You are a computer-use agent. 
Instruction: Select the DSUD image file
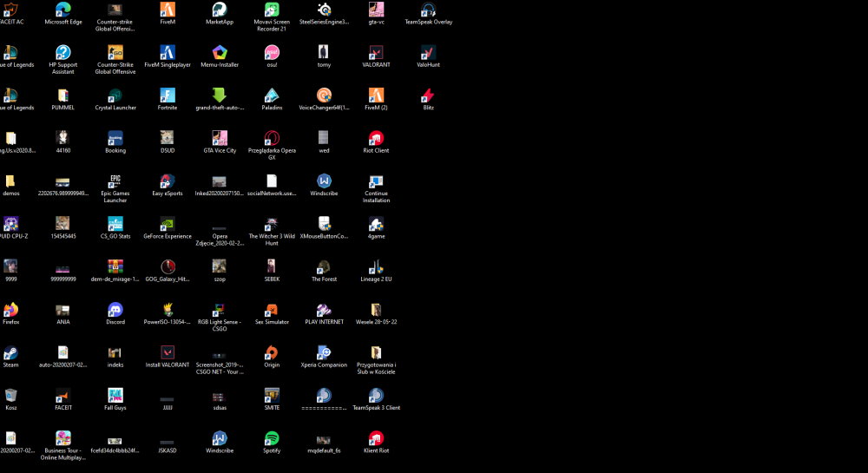coord(168,138)
